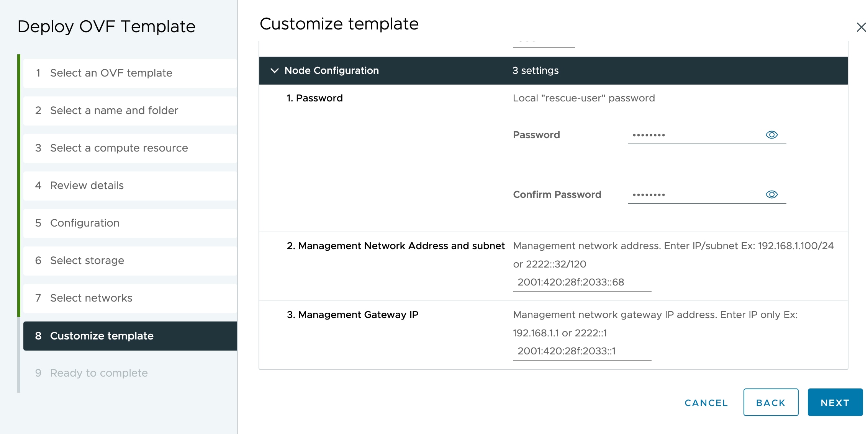Close the Deploy OVF Template dialog
The width and height of the screenshot is (868, 434).
click(x=861, y=27)
